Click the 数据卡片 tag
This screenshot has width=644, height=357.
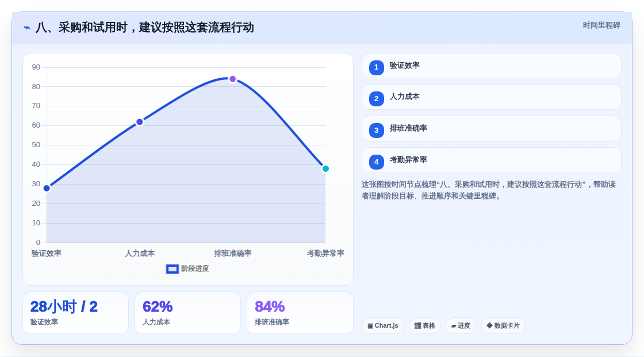pos(503,326)
